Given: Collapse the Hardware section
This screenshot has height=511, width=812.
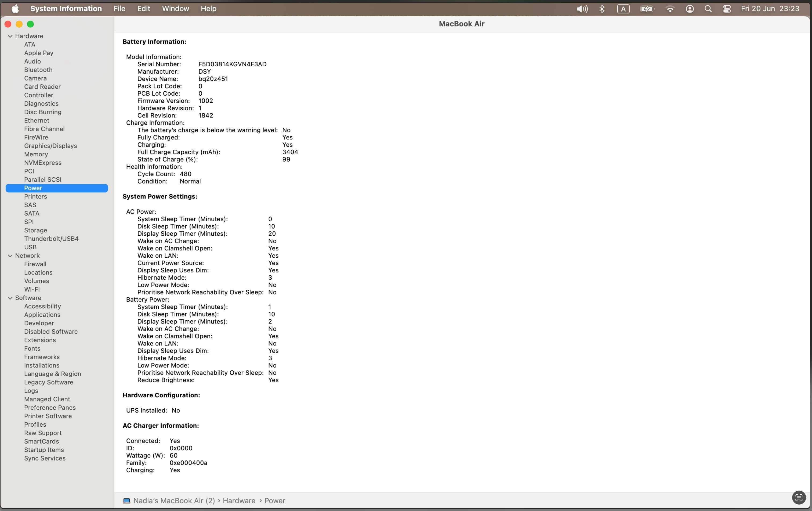Looking at the screenshot, I should pyautogui.click(x=10, y=36).
